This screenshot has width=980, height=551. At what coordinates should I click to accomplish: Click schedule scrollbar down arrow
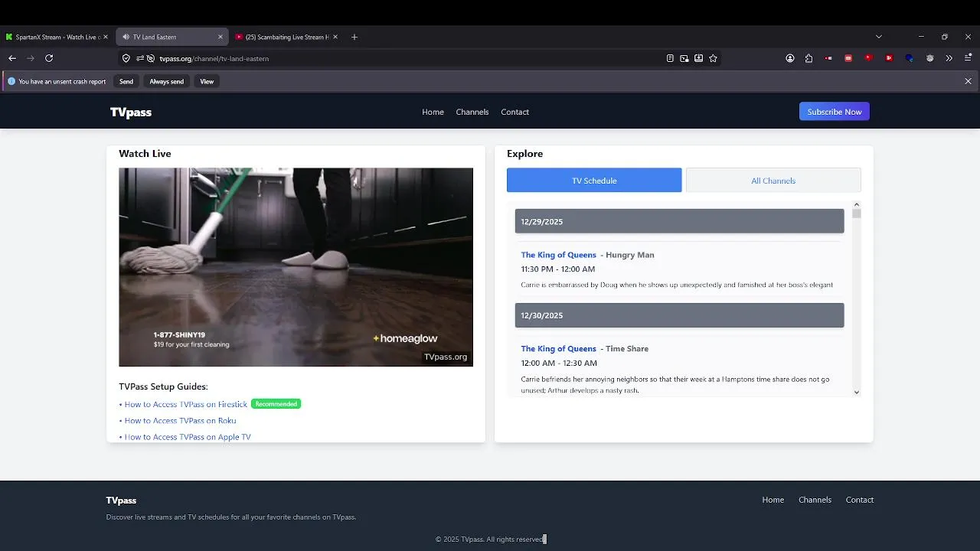(x=857, y=392)
